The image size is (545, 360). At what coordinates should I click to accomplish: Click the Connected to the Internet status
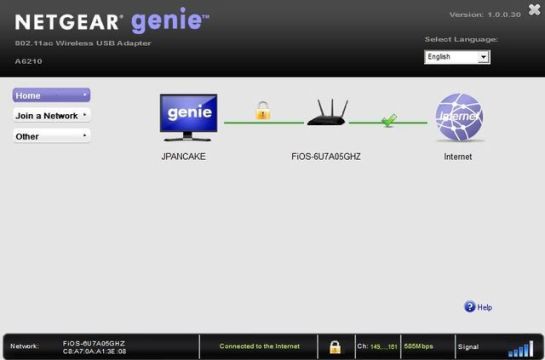(259, 346)
